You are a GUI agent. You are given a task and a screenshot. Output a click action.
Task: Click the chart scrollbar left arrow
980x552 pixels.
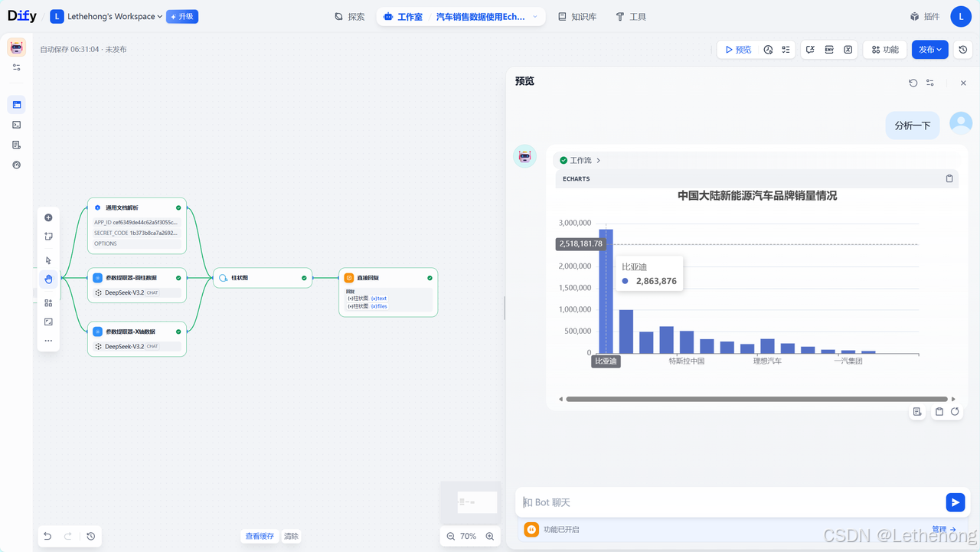coord(560,399)
